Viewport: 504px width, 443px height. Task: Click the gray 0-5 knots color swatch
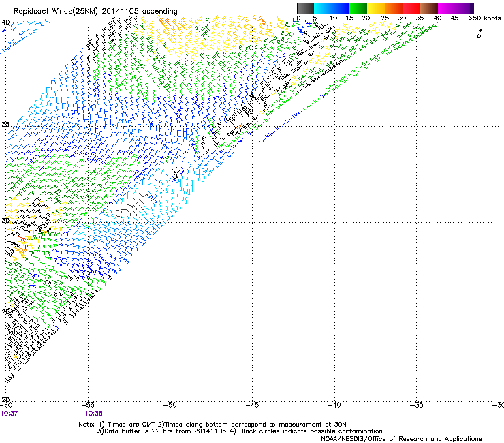pyautogui.click(x=305, y=8)
